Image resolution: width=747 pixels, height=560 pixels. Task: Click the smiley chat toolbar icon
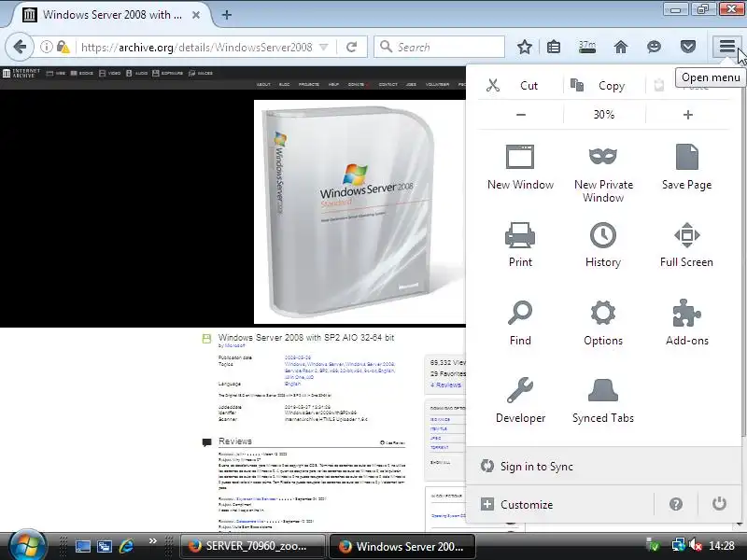[x=654, y=47]
